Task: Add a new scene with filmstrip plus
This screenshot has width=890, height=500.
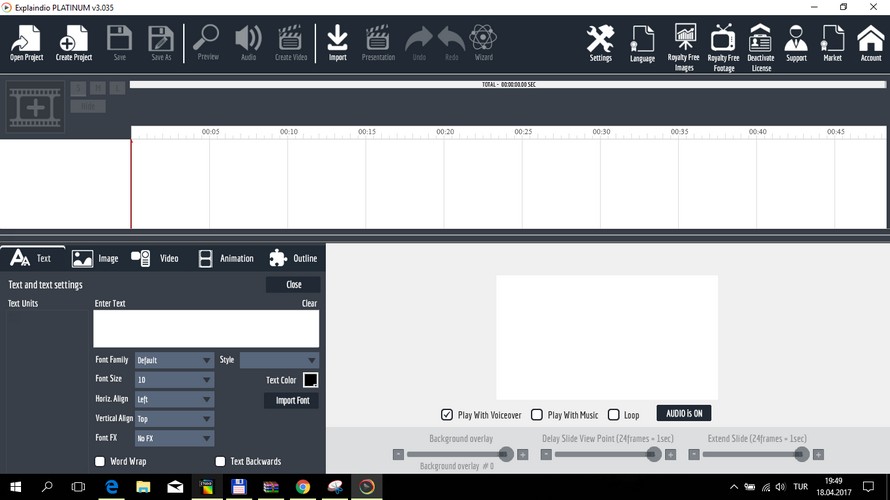Action: point(35,107)
